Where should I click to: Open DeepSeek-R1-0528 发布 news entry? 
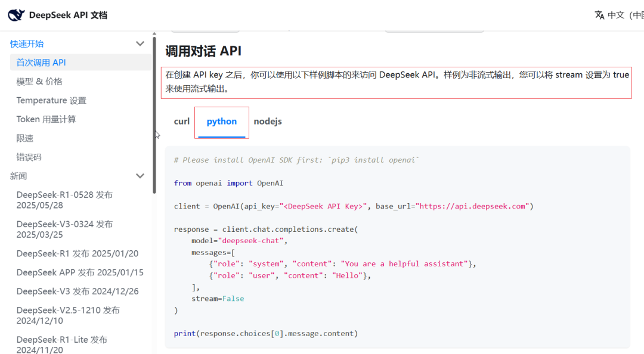click(x=64, y=200)
